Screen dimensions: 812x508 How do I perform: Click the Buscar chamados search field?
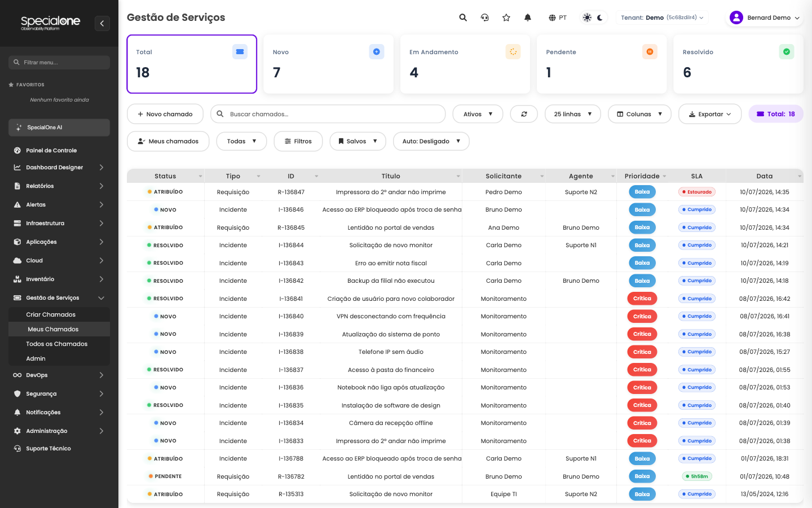[x=328, y=114]
